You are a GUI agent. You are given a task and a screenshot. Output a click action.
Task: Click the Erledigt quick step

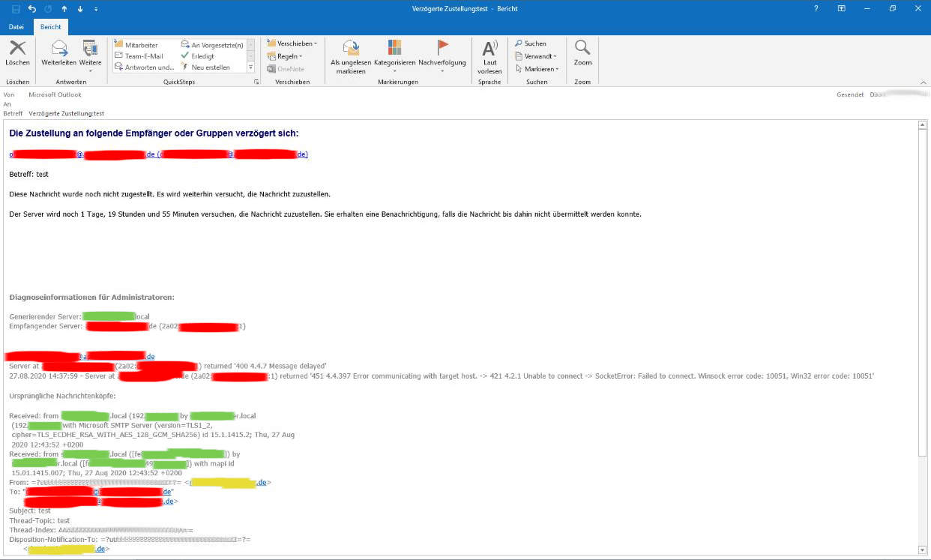[202, 56]
